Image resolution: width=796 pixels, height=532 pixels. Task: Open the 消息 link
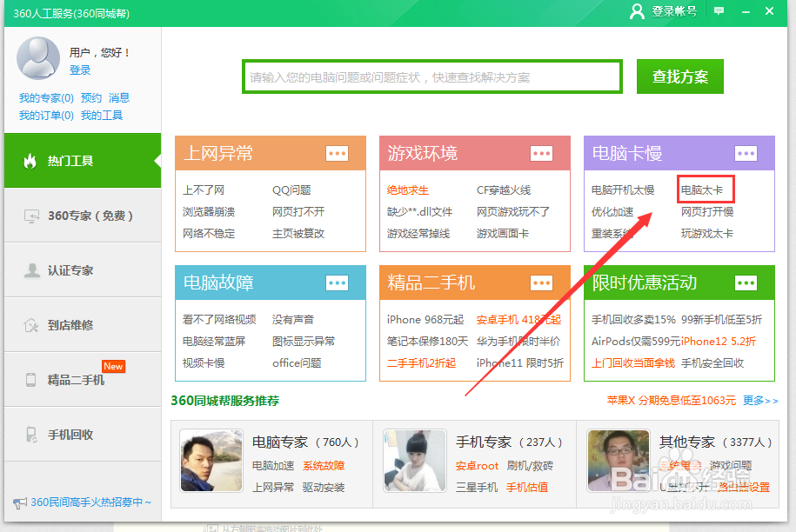[x=119, y=98]
